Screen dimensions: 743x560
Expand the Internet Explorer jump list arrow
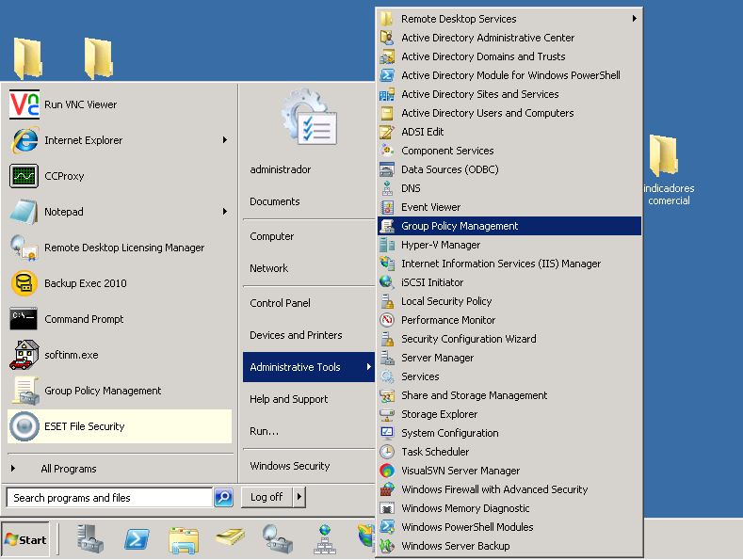pos(225,139)
